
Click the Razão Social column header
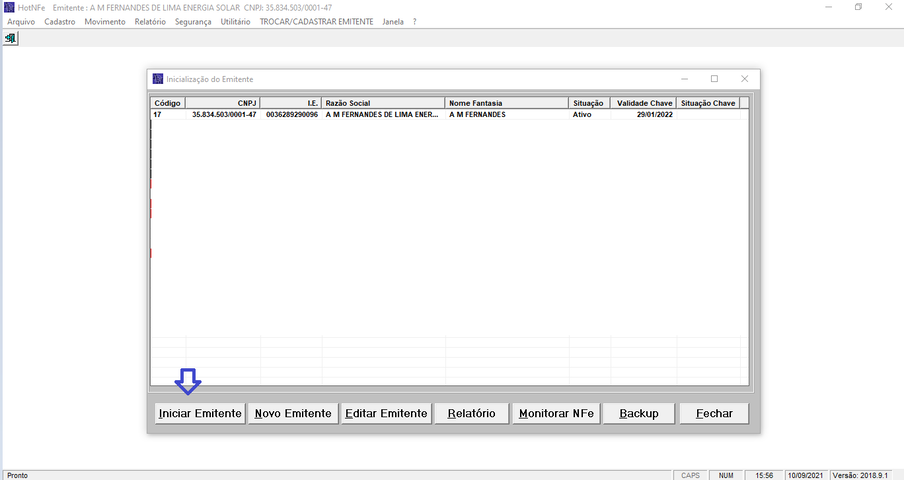(383, 103)
